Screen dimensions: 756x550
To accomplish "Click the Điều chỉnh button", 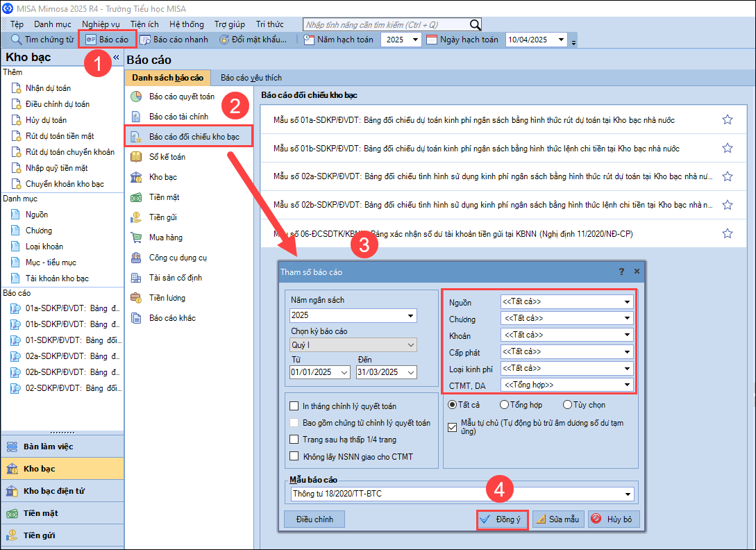I will coord(314,519).
